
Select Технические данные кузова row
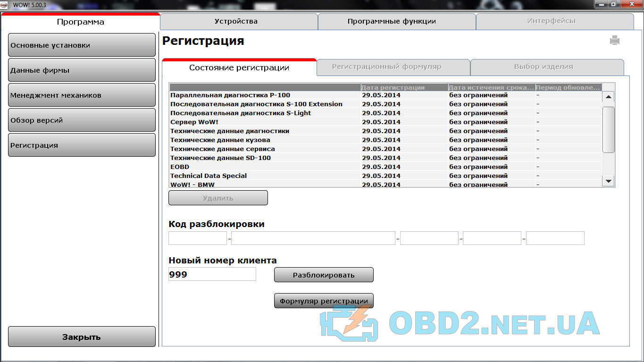pos(385,140)
